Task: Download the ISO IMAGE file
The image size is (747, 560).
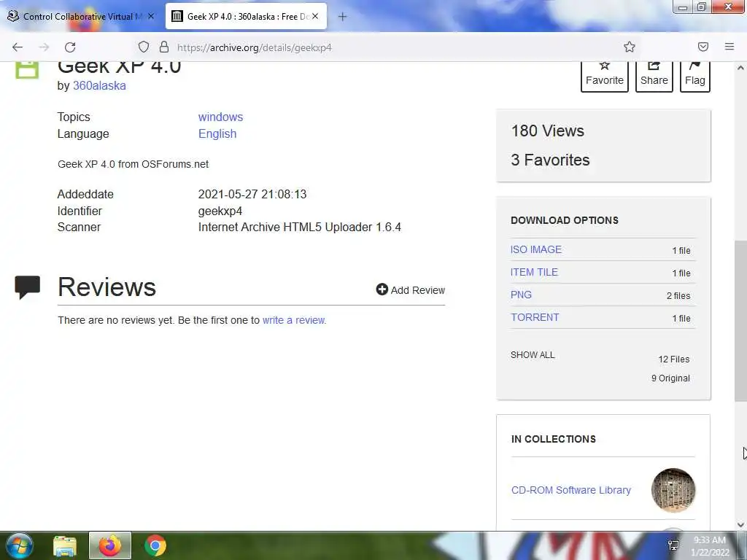Action: point(536,249)
